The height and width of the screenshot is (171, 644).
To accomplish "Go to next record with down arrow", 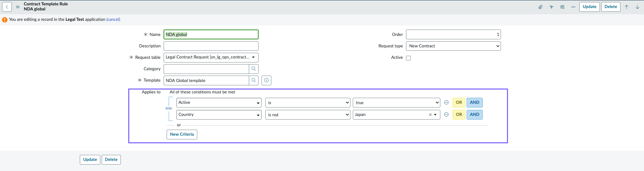I will point(637,7).
